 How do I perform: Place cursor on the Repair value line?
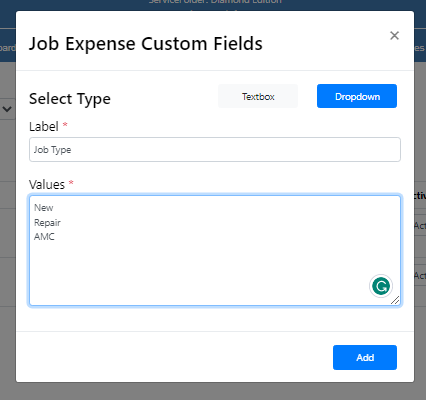47,222
